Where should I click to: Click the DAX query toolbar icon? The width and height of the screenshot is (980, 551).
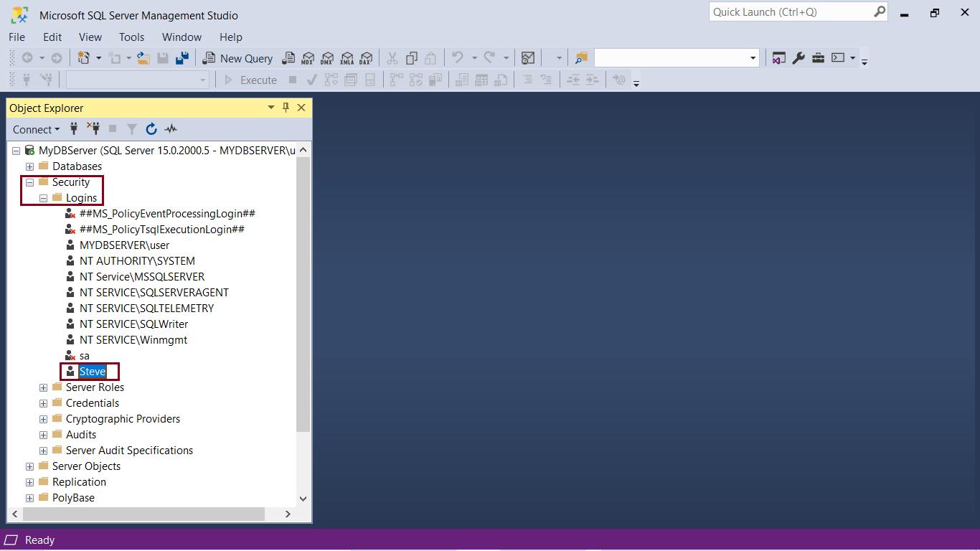[367, 58]
